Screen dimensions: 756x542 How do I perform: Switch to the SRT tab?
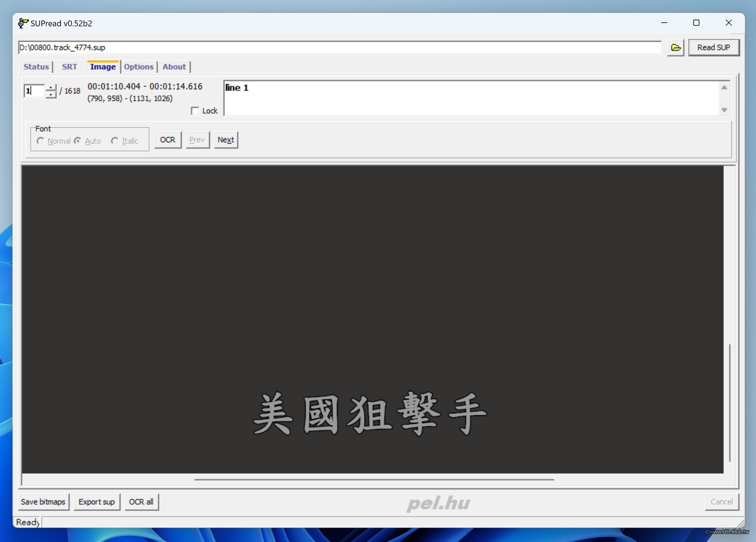(69, 67)
